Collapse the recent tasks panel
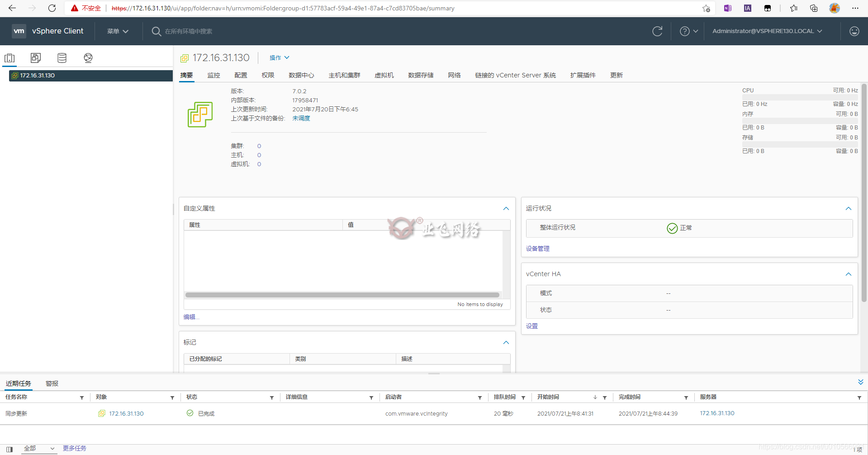Viewport: 868px width, 455px height. pos(860,383)
